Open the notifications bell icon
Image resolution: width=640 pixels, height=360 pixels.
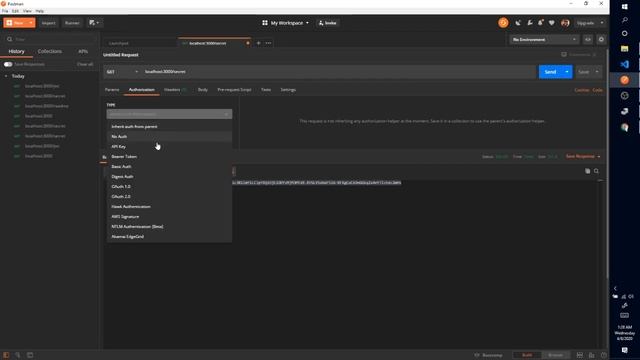[541, 23]
